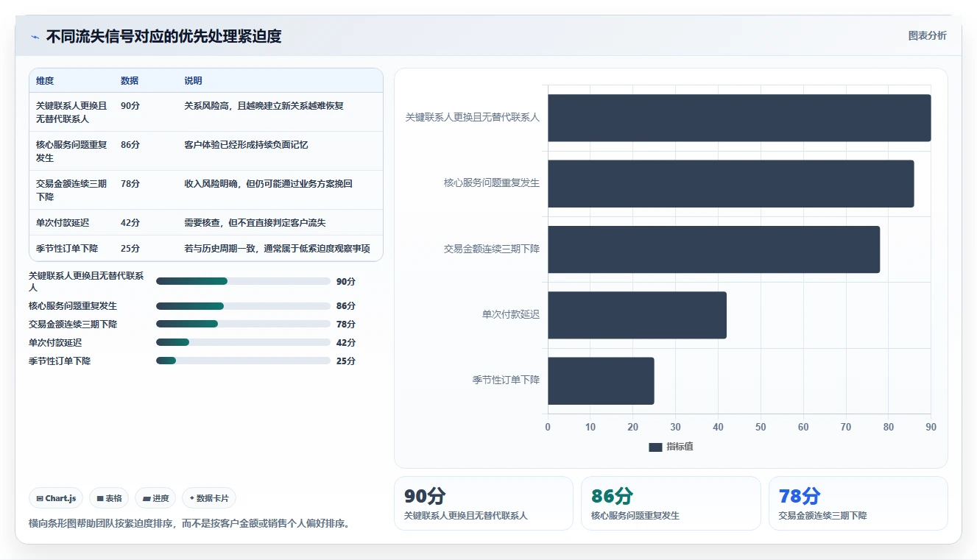Screen dimensions: 977x560
Task: Click chart bar for 交易金额连续三期下降
Action: click(x=714, y=249)
